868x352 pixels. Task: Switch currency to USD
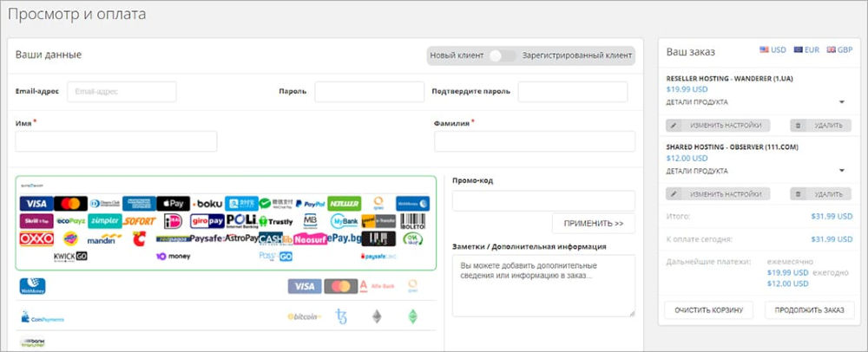[773, 49]
